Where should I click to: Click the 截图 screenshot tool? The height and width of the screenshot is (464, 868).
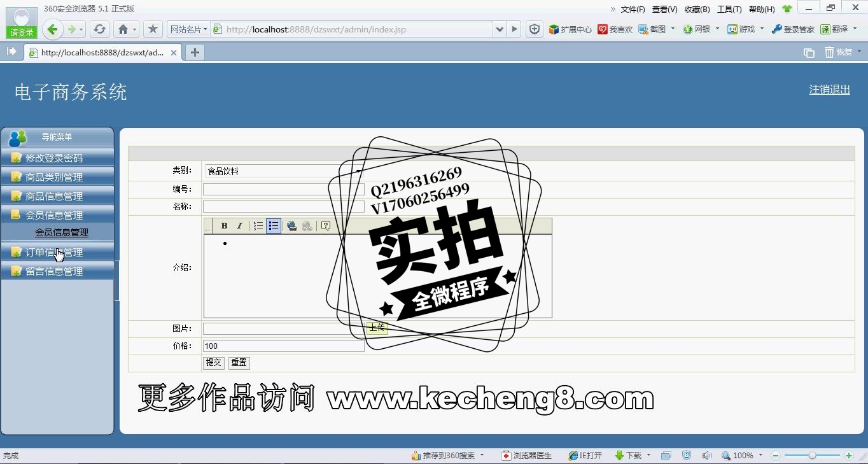tap(652, 29)
